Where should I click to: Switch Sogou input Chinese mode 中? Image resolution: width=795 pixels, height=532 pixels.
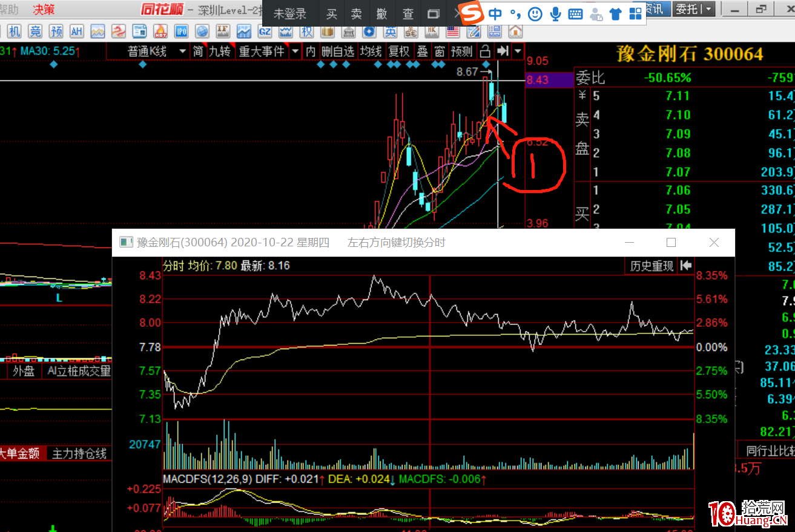pyautogui.click(x=495, y=13)
